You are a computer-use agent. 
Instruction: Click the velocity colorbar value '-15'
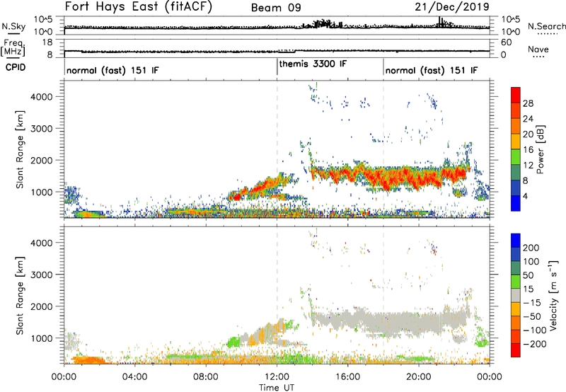[532, 302]
